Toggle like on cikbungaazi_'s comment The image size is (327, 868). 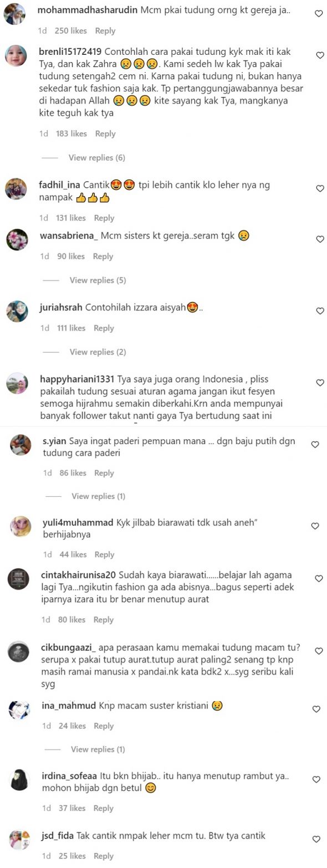[318, 651]
